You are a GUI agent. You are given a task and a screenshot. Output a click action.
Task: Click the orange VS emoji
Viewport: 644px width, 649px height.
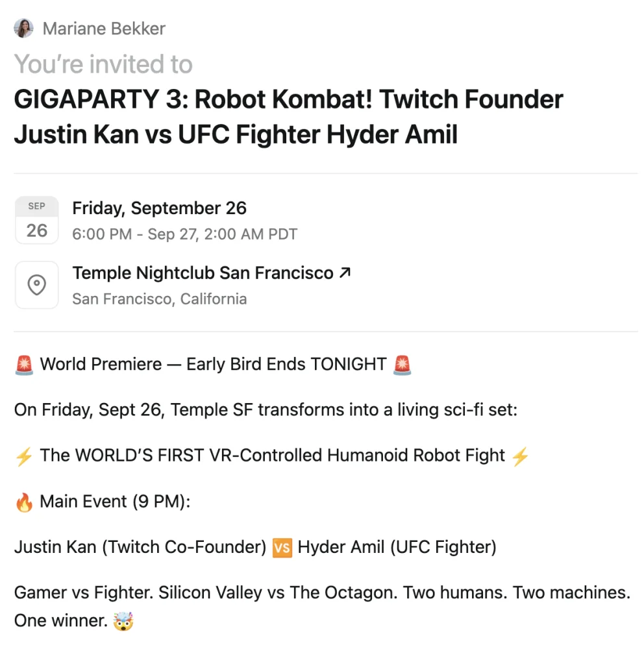pyautogui.click(x=282, y=548)
